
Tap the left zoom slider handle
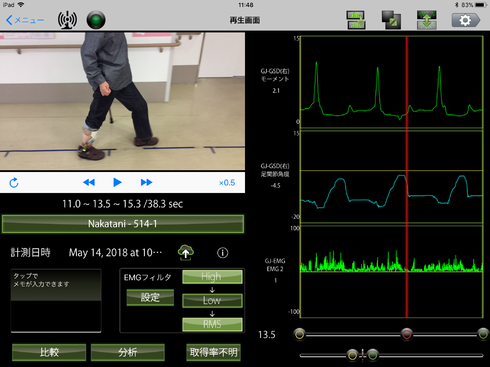pos(352,355)
